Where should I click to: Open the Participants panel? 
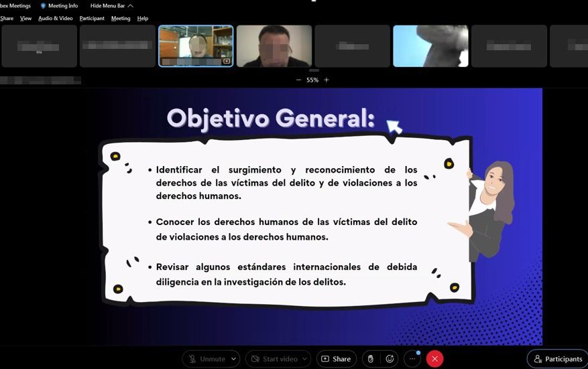pyautogui.click(x=557, y=359)
